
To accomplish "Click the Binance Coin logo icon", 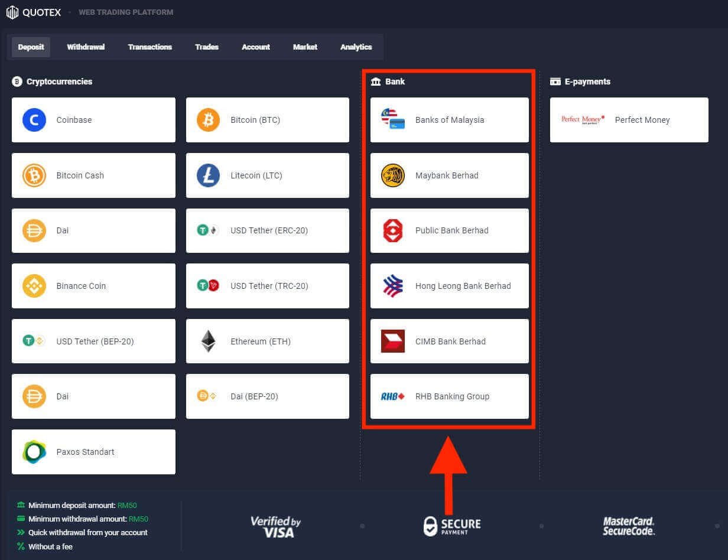I will click(34, 286).
